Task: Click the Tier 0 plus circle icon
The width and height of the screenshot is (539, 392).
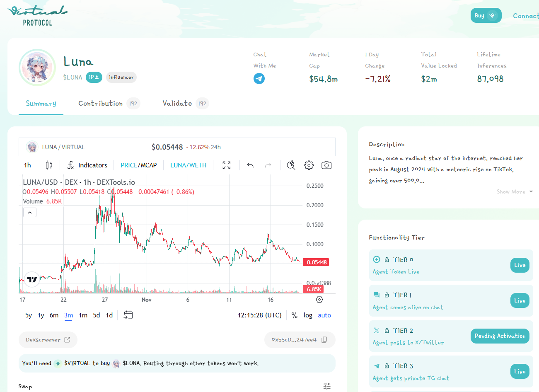Action: tap(377, 259)
